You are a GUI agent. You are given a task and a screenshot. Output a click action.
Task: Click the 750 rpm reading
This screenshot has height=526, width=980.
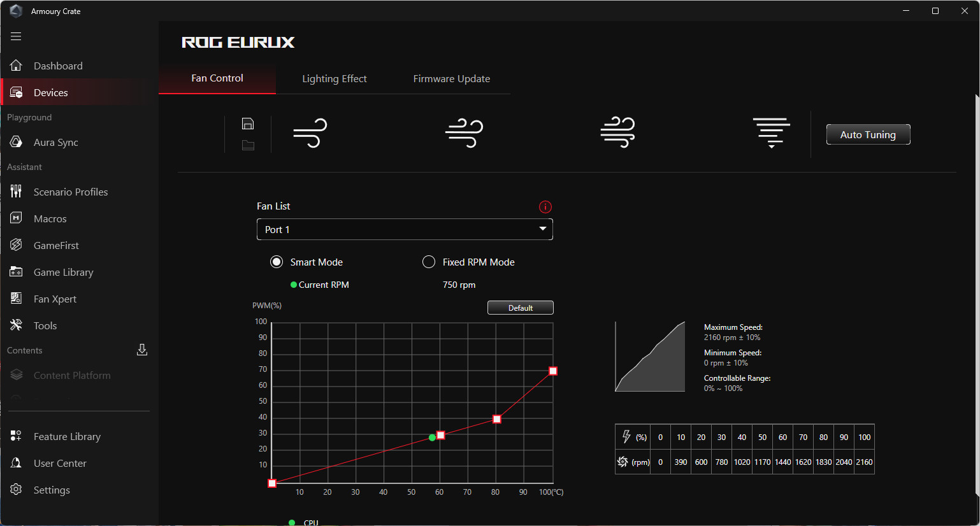(x=459, y=285)
